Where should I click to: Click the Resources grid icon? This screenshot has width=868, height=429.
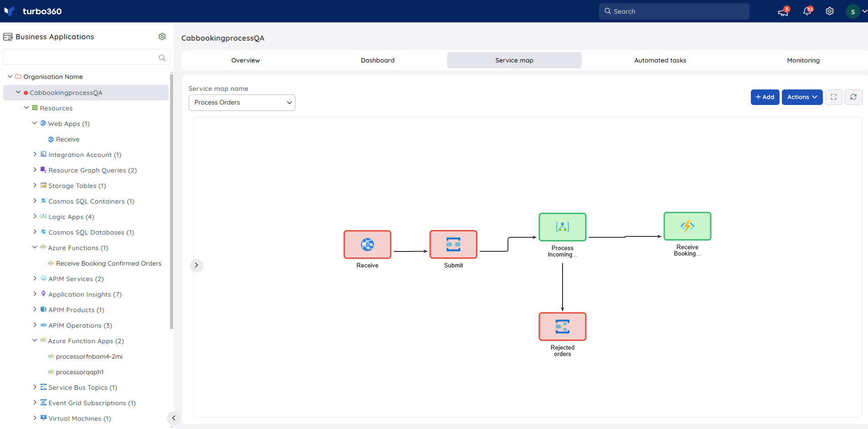[x=35, y=108]
